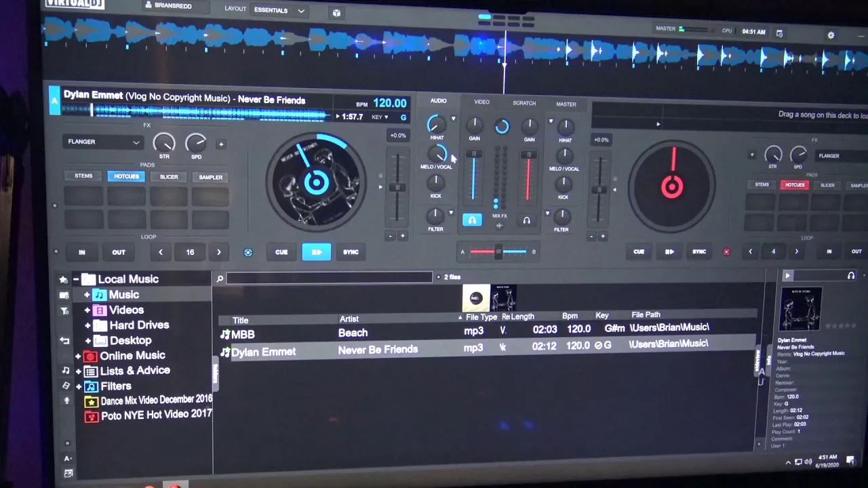The height and width of the screenshot is (488, 868).
Task: Open dropdown arrow beside deck A FILTER knob
Action: pos(452,213)
